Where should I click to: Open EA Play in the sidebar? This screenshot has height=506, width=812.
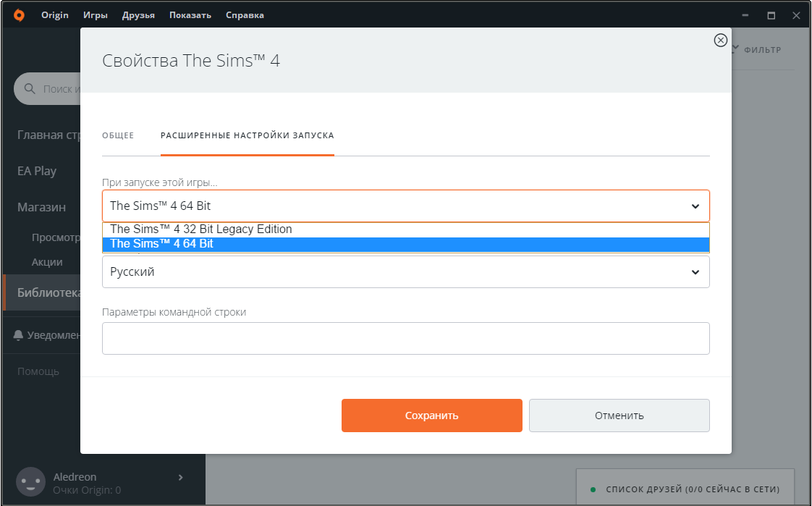(x=37, y=172)
